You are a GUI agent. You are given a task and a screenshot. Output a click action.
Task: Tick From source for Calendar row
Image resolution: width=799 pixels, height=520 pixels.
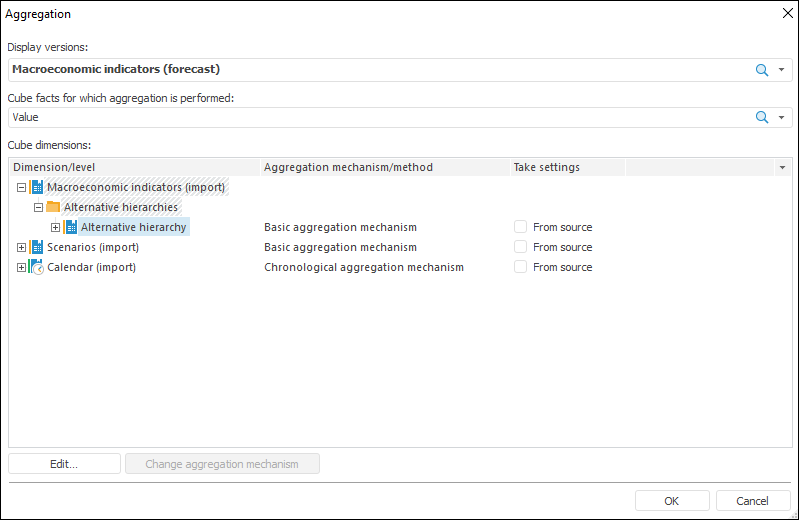[x=520, y=267]
